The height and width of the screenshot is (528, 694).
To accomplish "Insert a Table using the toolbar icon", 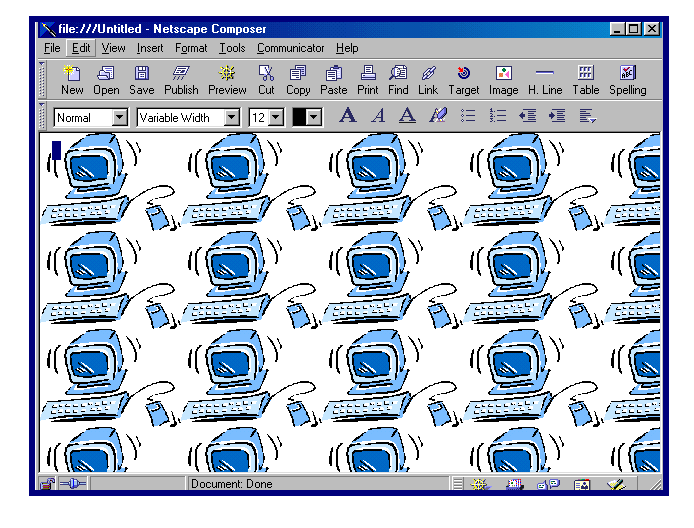I will [586, 79].
